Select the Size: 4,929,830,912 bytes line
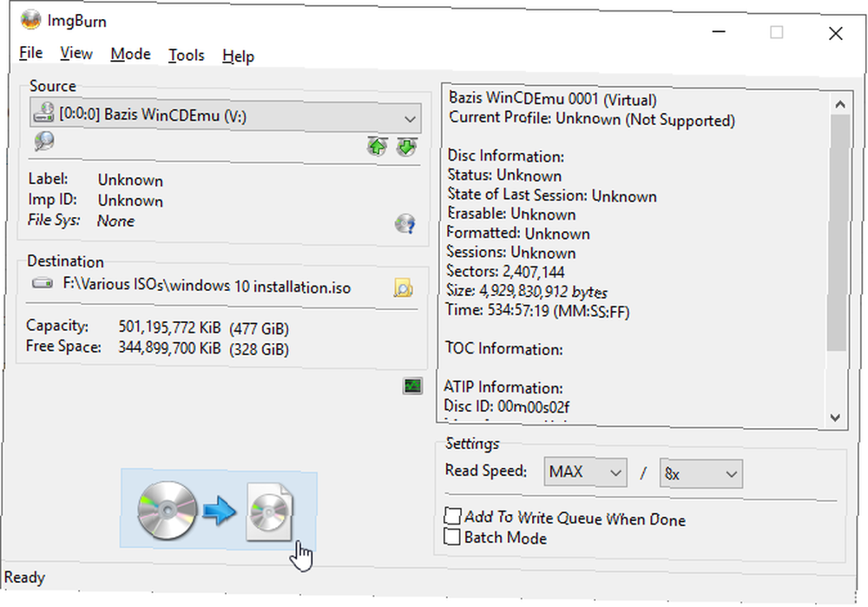The image size is (868, 607). [x=527, y=291]
